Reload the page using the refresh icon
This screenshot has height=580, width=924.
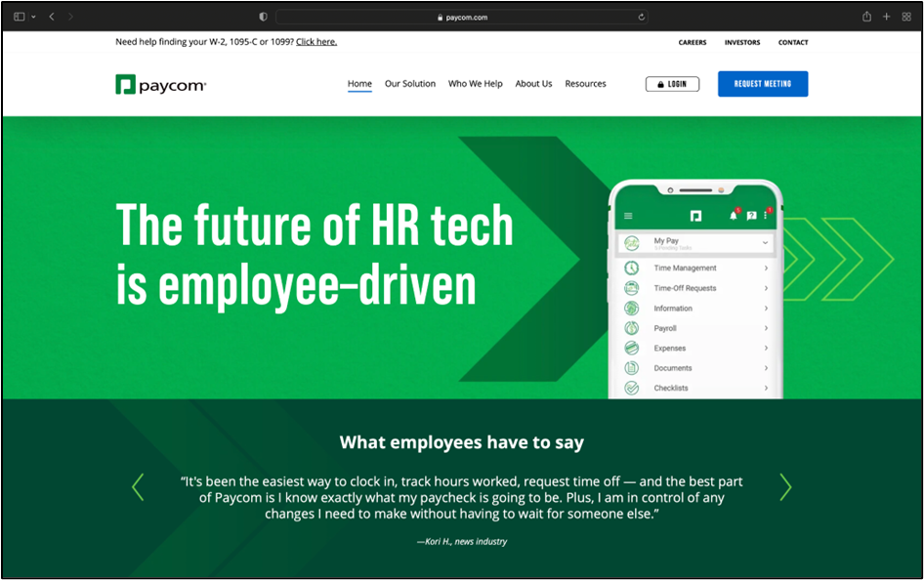pos(641,17)
